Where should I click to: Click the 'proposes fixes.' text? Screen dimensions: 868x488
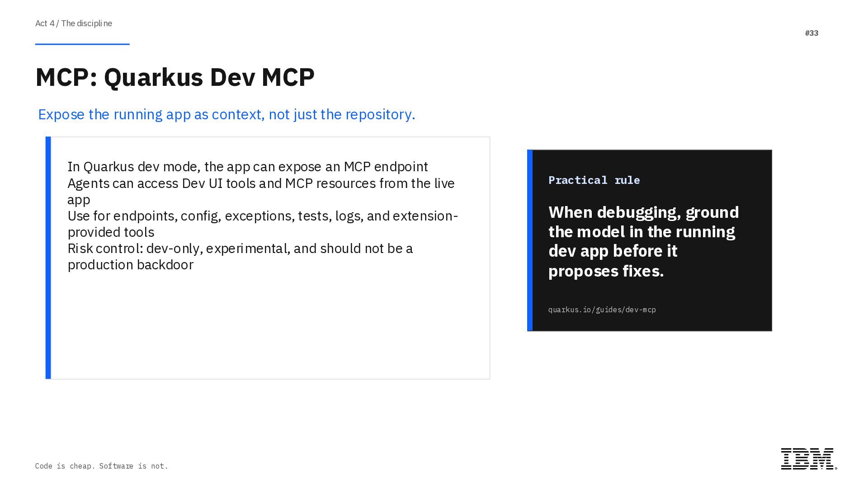point(606,271)
